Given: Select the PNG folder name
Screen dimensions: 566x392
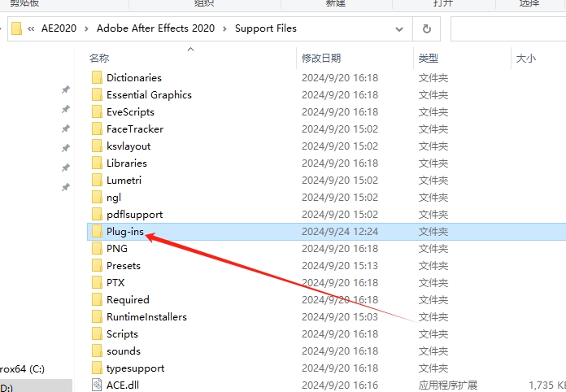Looking at the screenshot, I should (117, 248).
